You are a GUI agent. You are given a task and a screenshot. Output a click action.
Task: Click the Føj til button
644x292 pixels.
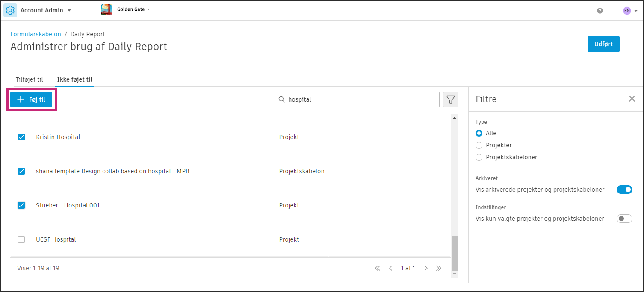pos(31,99)
